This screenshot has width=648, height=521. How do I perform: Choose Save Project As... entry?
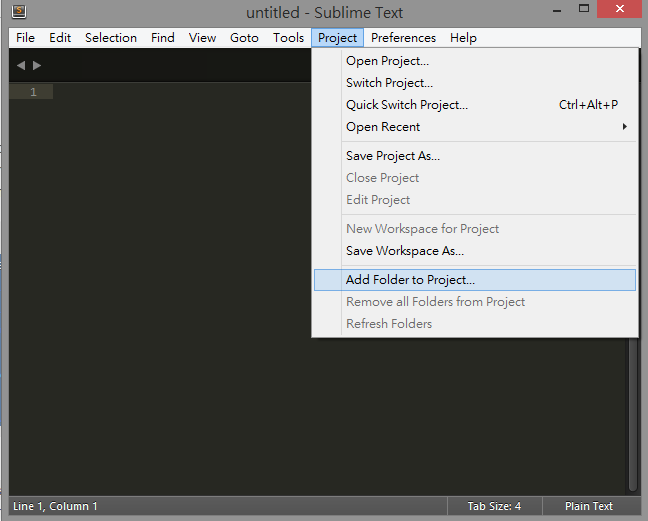point(475,156)
